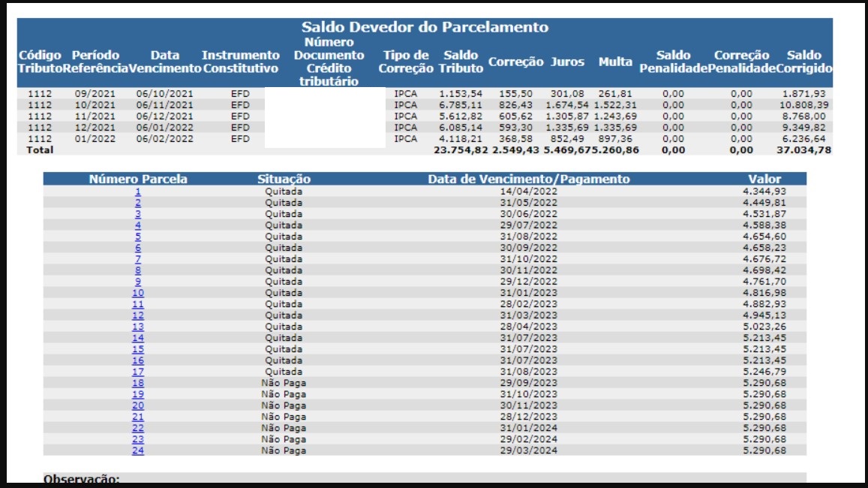This screenshot has width=868, height=488.
Task: Select tax balance 6.785,11 cell
Action: coord(461,104)
